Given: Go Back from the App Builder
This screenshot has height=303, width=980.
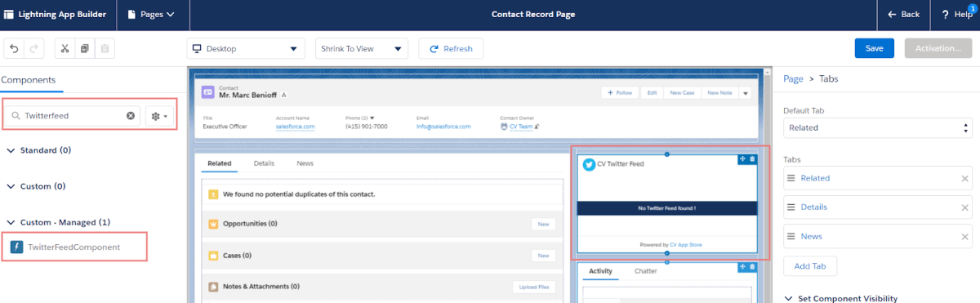Looking at the screenshot, I should (x=904, y=14).
